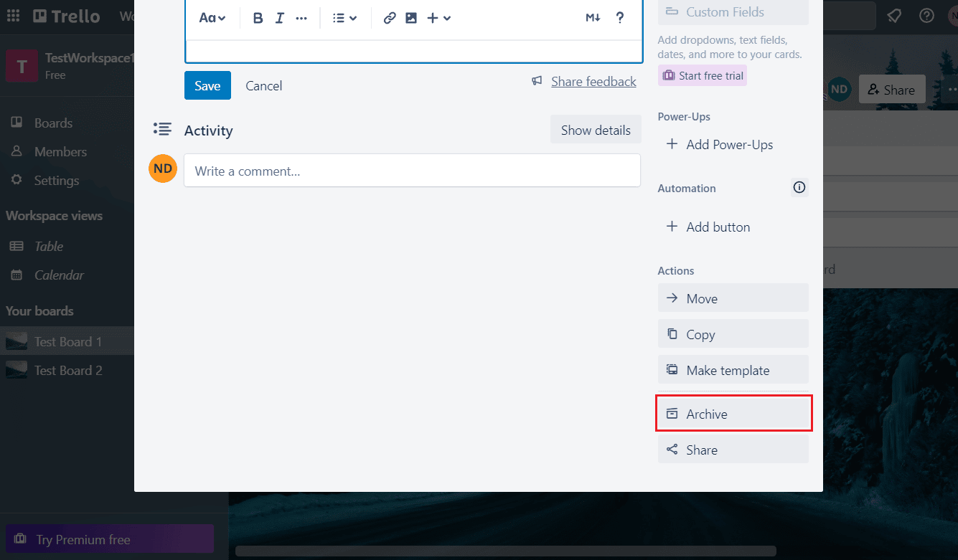Screen dimensions: 958x560
Task: Click Try Premium free banner
Action: 110,539
